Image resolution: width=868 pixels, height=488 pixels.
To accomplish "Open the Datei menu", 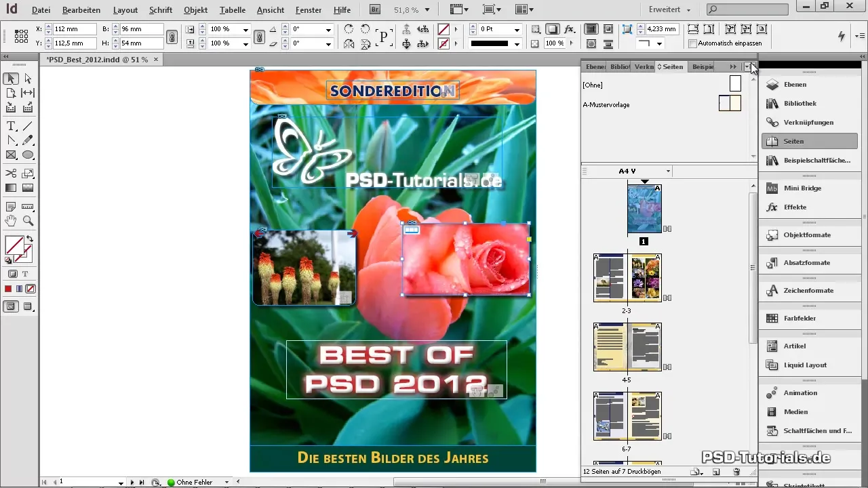I will pyautogui.click(x=41, y=10).
